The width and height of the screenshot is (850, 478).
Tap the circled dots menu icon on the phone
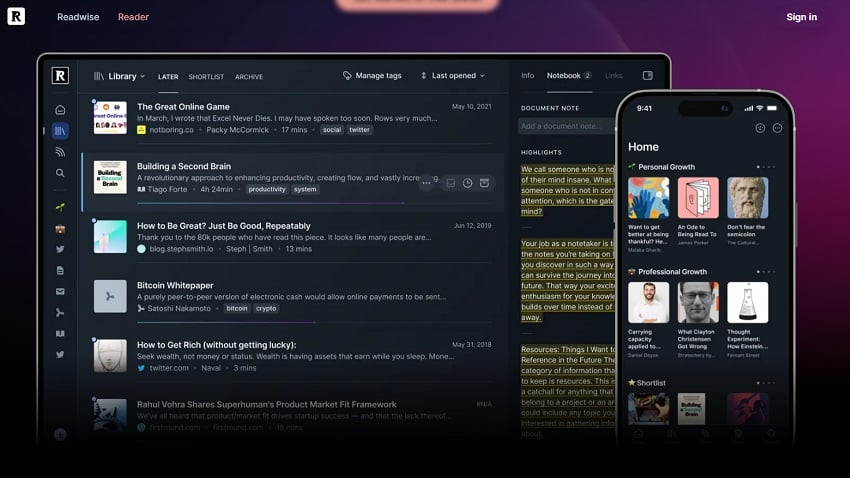[x=777, y=128]
